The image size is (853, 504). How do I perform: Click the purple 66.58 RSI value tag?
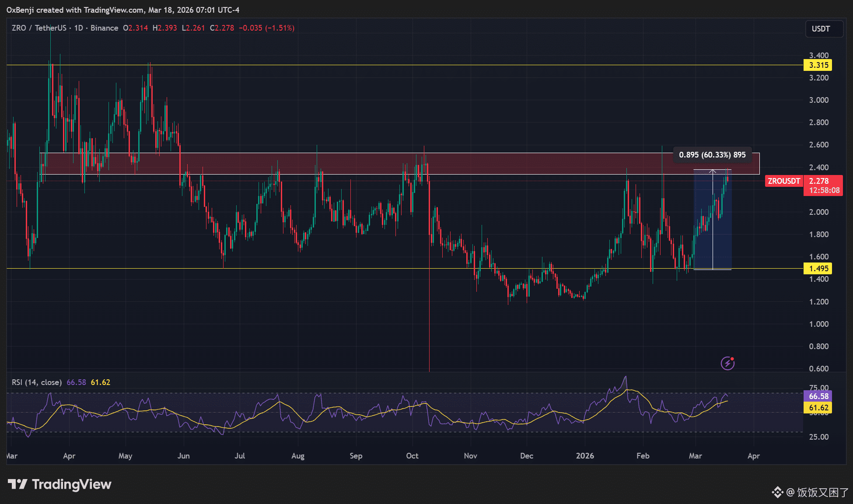point(818,396)
